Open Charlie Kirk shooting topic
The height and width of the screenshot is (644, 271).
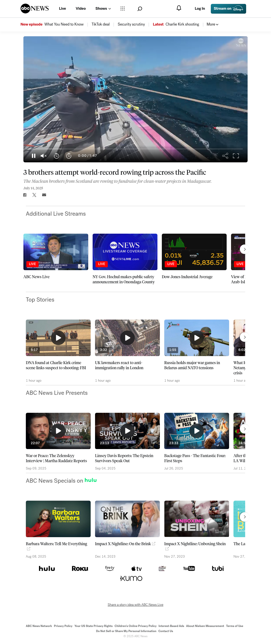click(182, 24)
